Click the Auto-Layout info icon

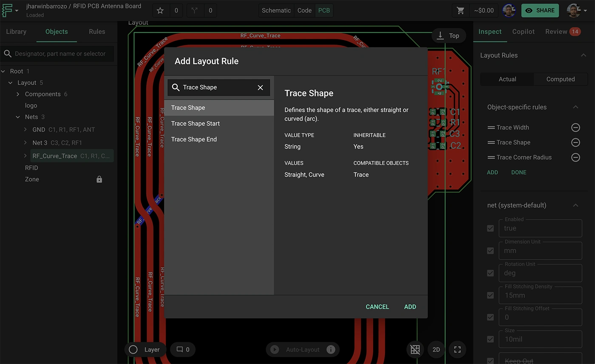click(x=331, y=350)
